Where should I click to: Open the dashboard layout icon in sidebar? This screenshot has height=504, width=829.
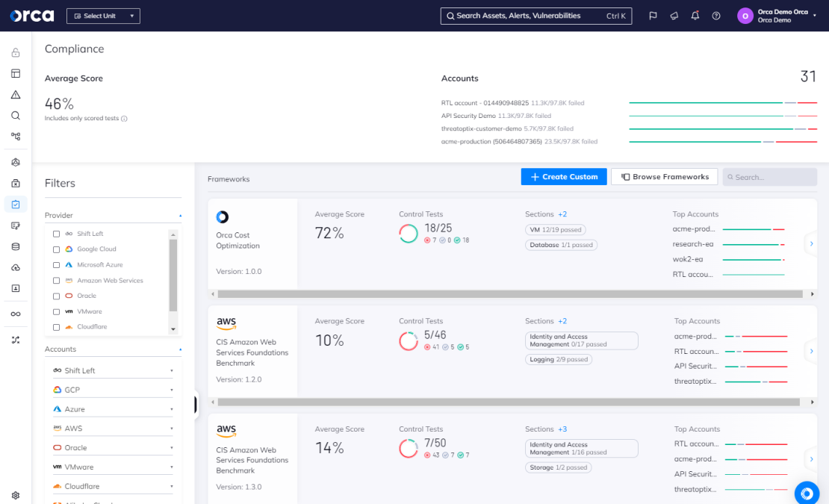[x=16, y=73]
